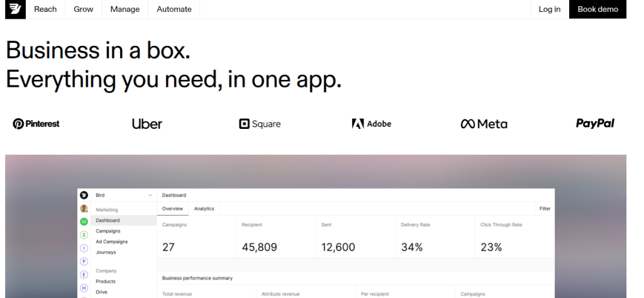Select Ad Campaigns in the sidebar

click(113, 241)
